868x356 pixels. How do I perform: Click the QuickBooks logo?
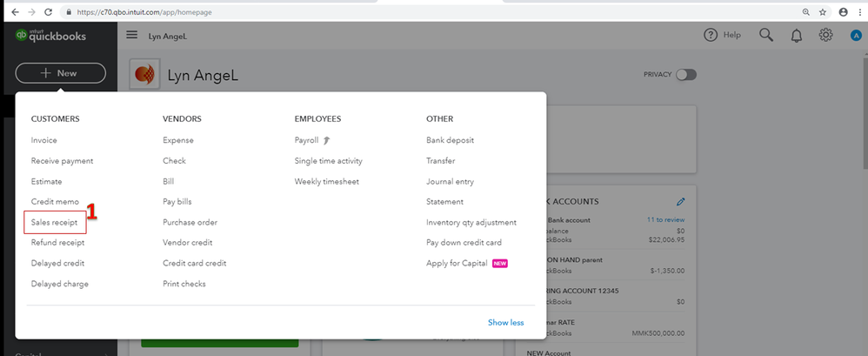(51, 36)
